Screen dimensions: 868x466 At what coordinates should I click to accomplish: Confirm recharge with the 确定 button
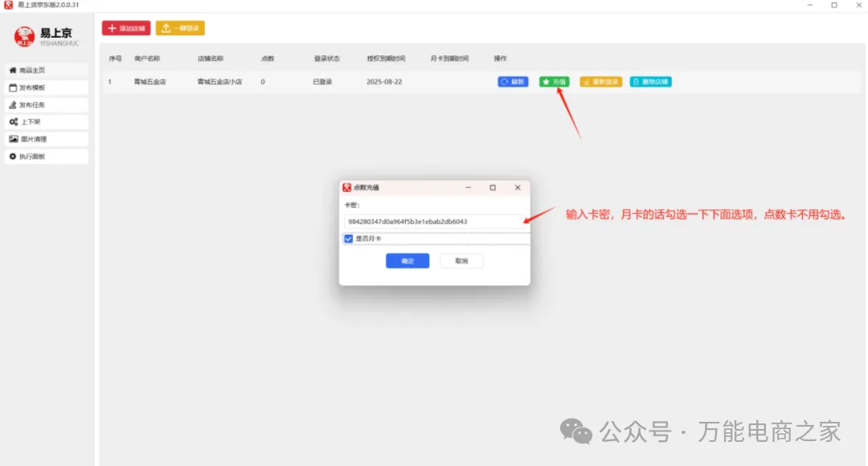click(407, 261)
